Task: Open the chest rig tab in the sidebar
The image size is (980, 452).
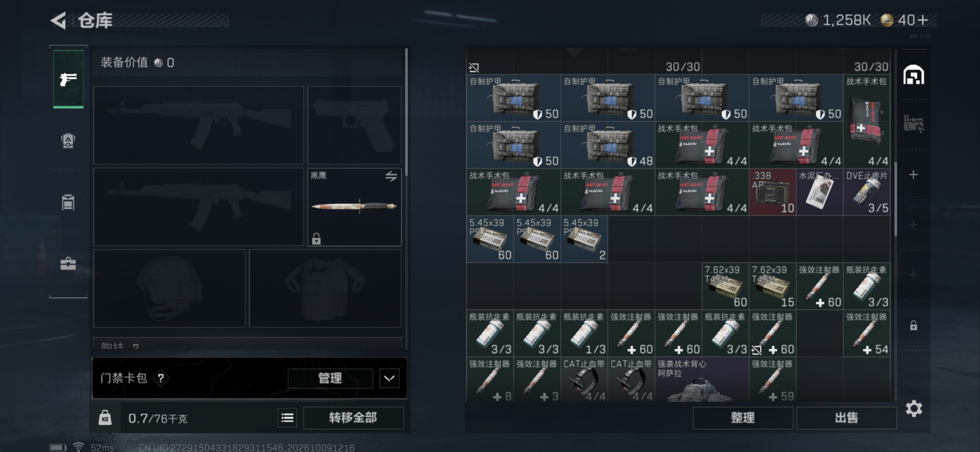Action: point(68,202)
